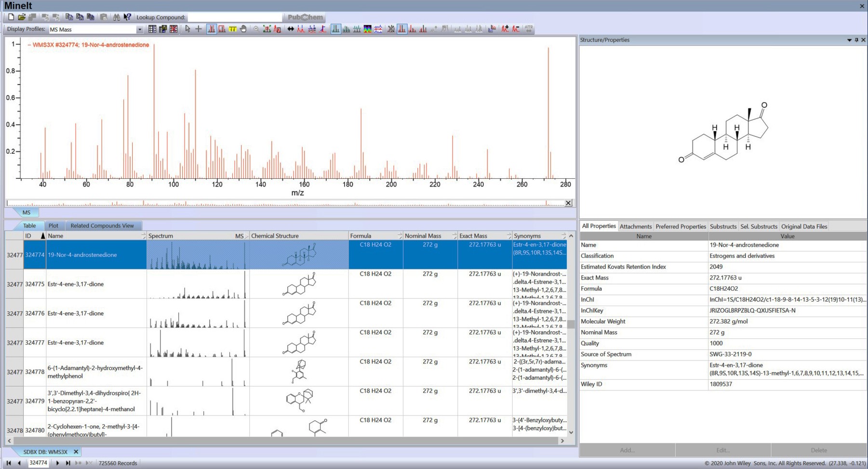This screenshot has width=868, height=469.
Task: Click the PubChem lookup button
Action: (305, 17)
